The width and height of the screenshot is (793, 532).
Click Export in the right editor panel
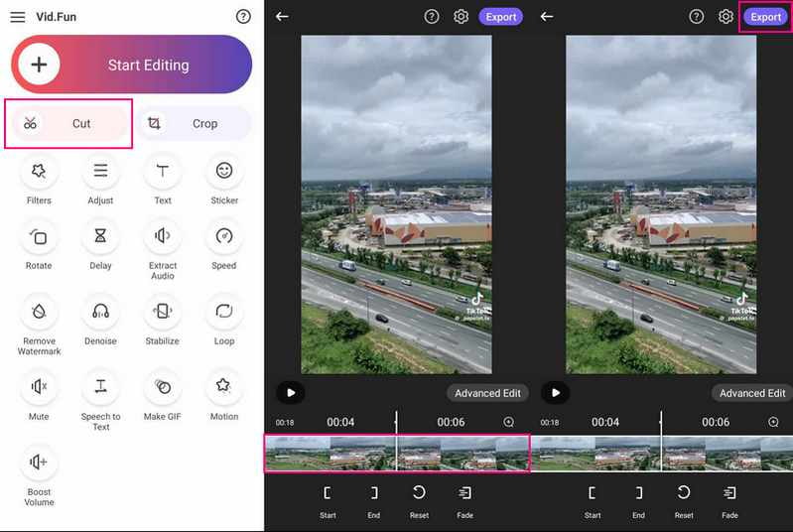point(765,17)
